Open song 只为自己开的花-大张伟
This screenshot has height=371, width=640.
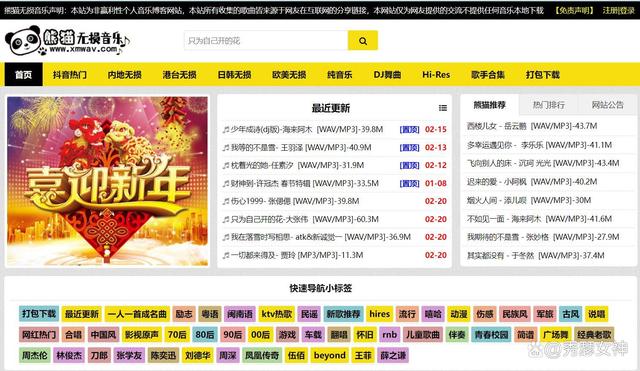(x=304, y=219)
